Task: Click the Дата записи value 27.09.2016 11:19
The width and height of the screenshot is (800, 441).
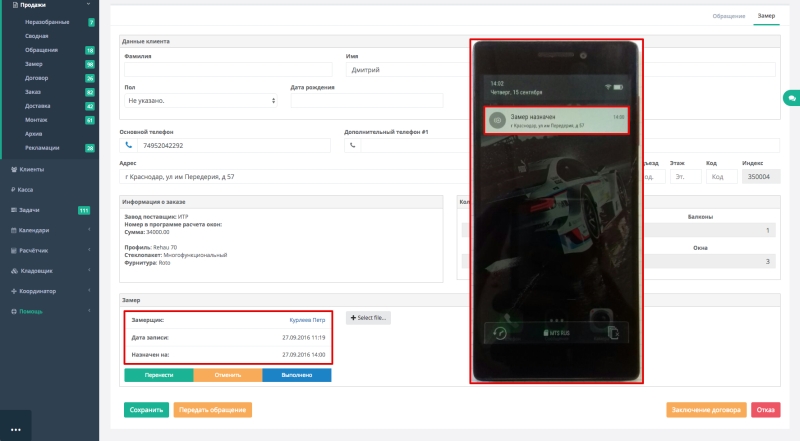Action: pyautogui.click(x=304, y=337)
